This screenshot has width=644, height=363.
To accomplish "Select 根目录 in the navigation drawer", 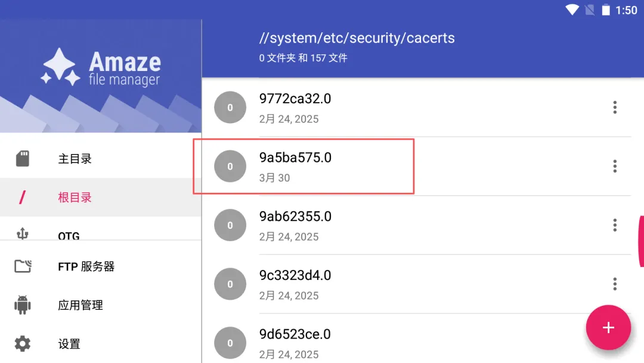I will click(75, 198).
